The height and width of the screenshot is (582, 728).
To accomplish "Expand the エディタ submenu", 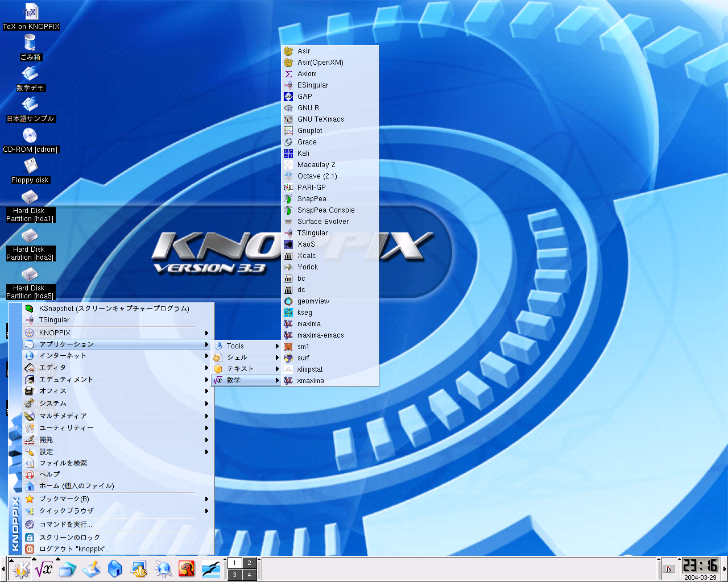I will (117, 368).
